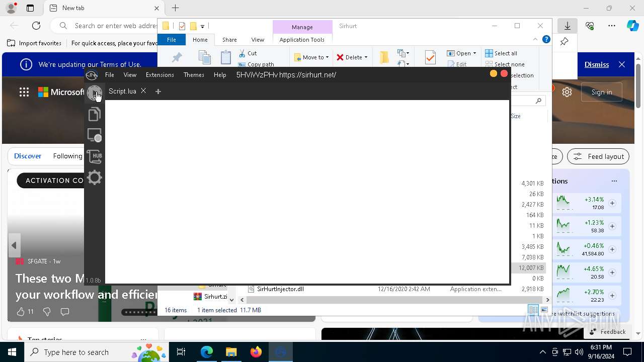Click previous story arrow on news carousel
The width and height of the screenshot is (644, 362).
14,245
